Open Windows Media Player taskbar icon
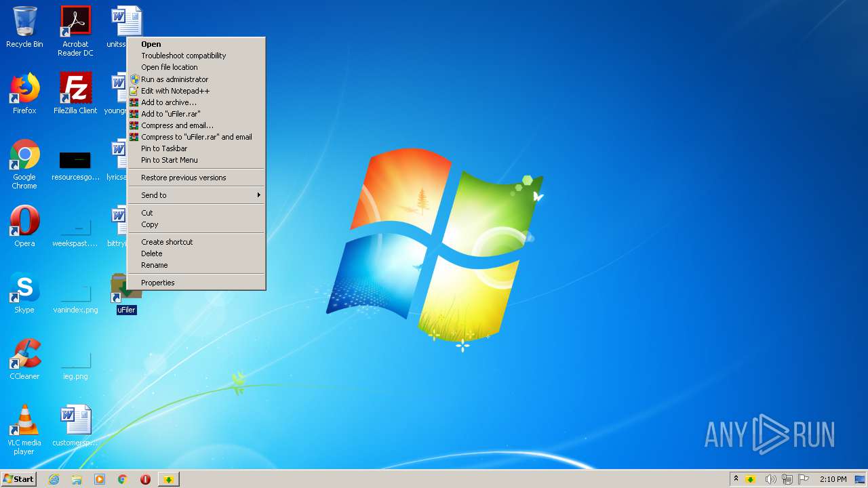 point(100,479)
